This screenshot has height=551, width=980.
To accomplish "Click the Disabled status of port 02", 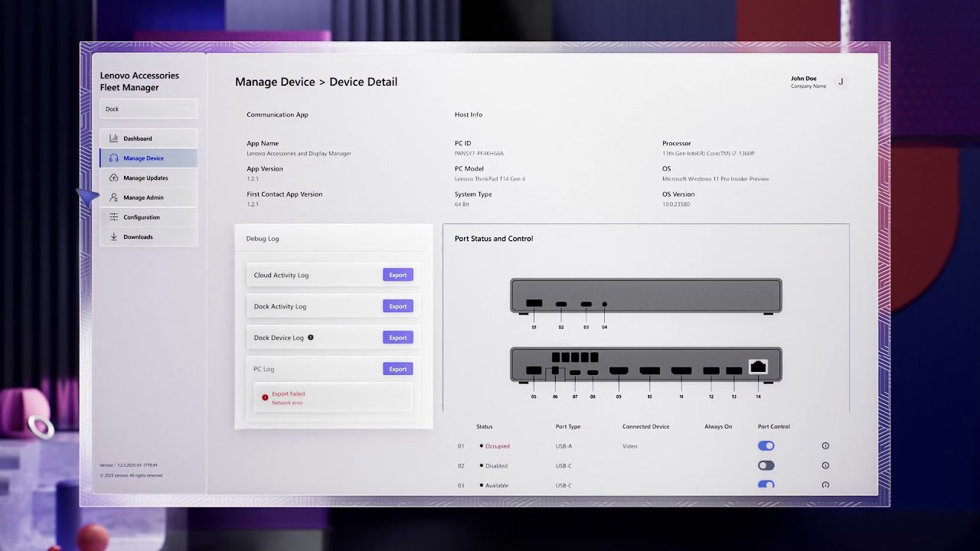I will click(x=496, y=466).
